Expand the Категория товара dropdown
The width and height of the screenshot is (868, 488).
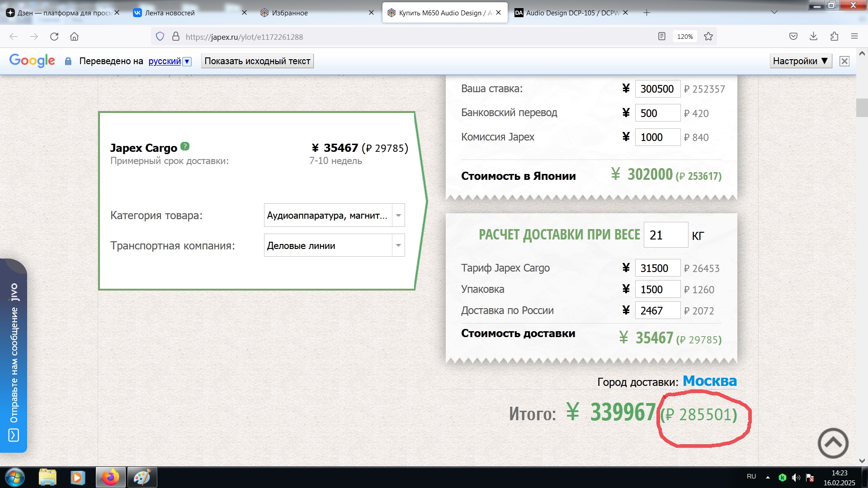[x=398, y=216]
